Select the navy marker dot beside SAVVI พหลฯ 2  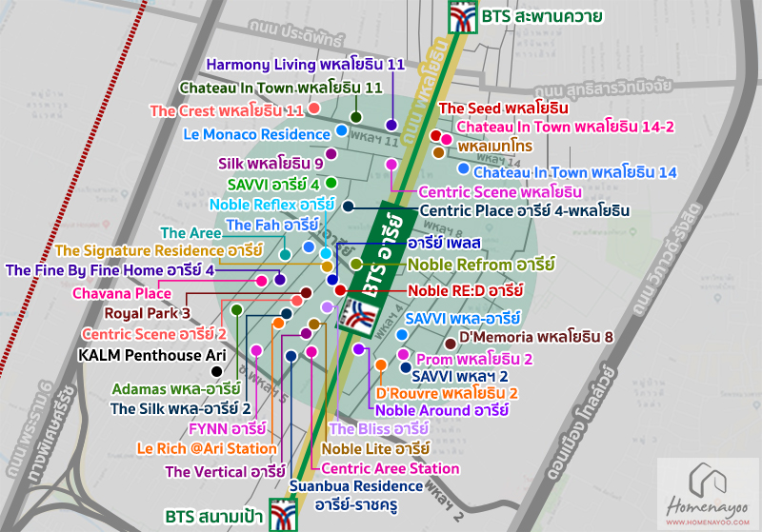coord(406,367)
